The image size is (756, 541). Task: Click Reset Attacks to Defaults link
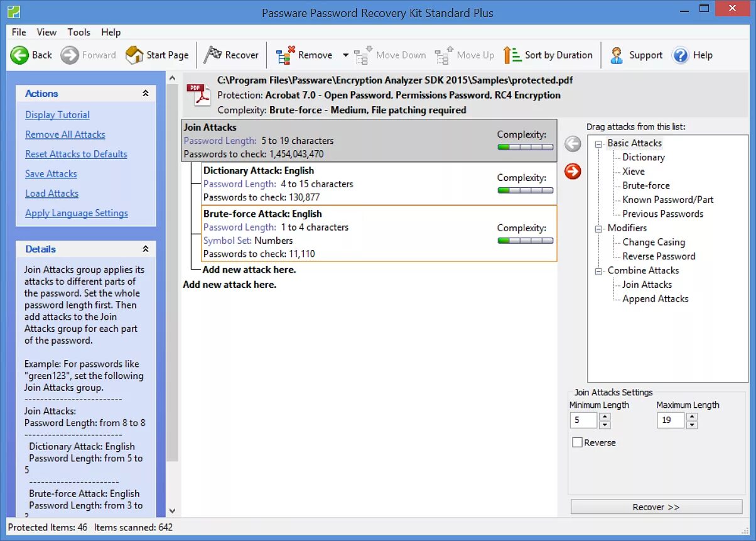click(x=76, y=154)
